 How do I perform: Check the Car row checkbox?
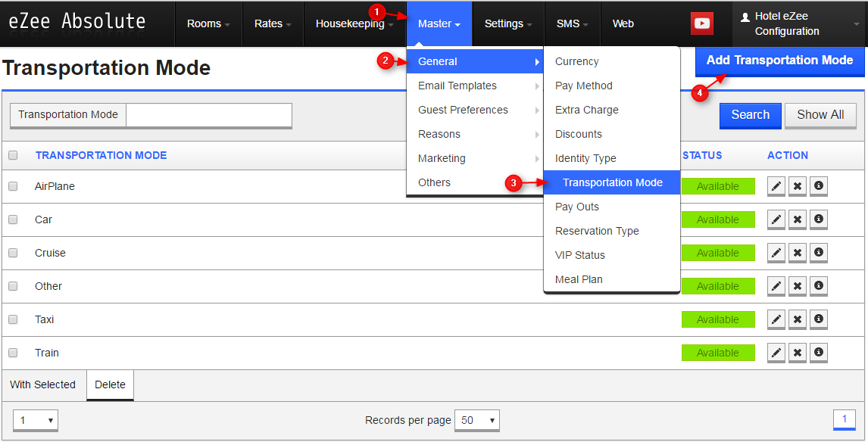13,219
